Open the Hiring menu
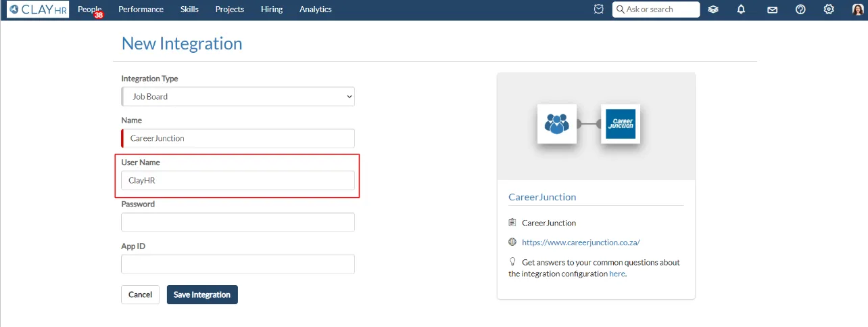The image size is (868, 327). click(x=272, y=9)
